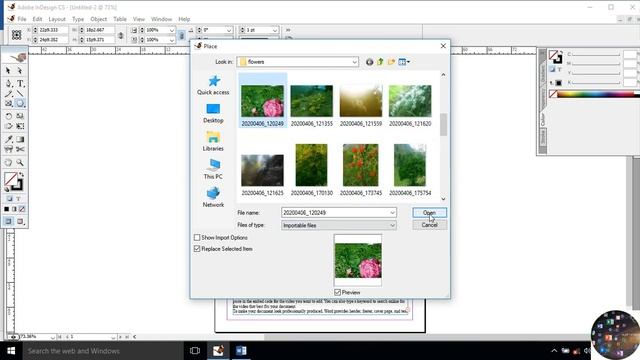This screenshot has width=640, height=360.
Task: Open the View Menu dropdown in dialog
Action: tap(404, 62)
